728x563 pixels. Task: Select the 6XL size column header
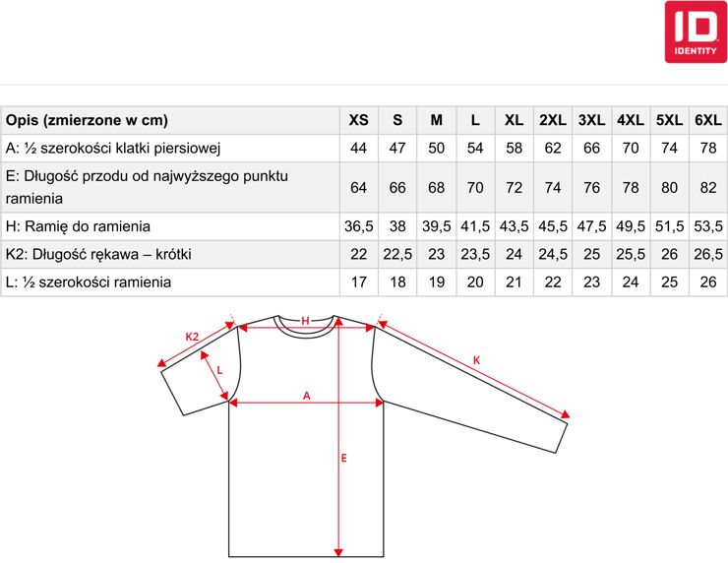pyautogui.click(x=708, y=120)
